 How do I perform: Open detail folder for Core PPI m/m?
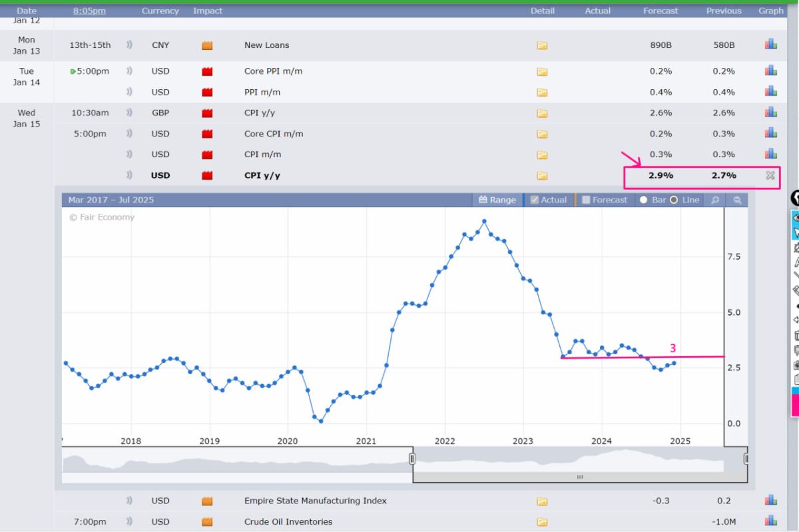542,71
